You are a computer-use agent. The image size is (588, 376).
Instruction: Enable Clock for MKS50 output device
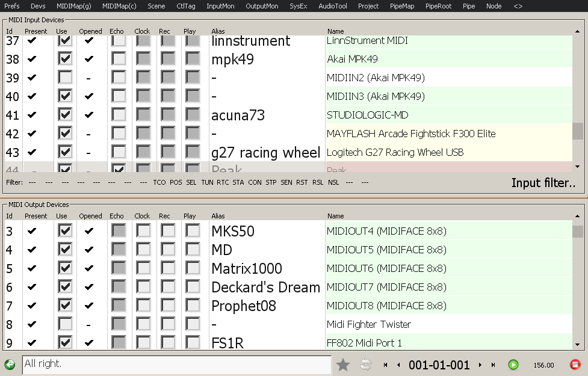tap(143, 231)
